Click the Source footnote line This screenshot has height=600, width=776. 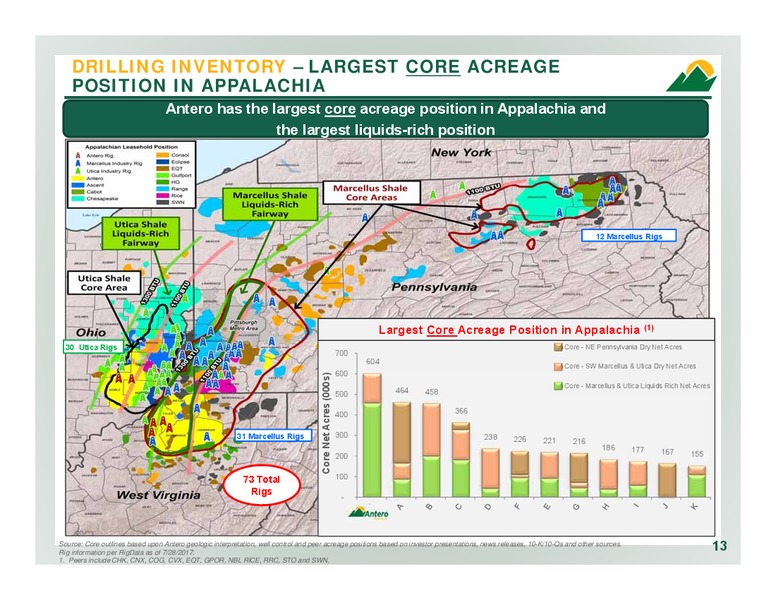(x=340, y=544)
